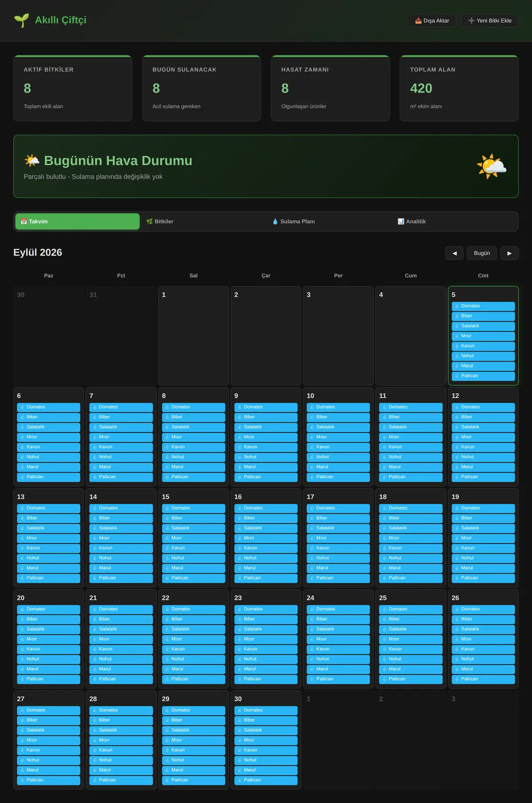Open the Aktif Bitkiler stat card
The width and height of the screenshot is (532, 803).
[73, 88]
